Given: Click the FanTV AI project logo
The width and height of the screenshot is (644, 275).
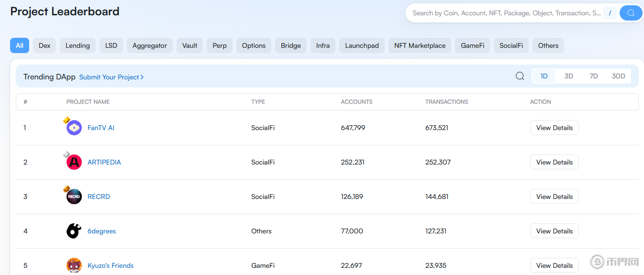Looking at the screenshot, I should (74, 128).
